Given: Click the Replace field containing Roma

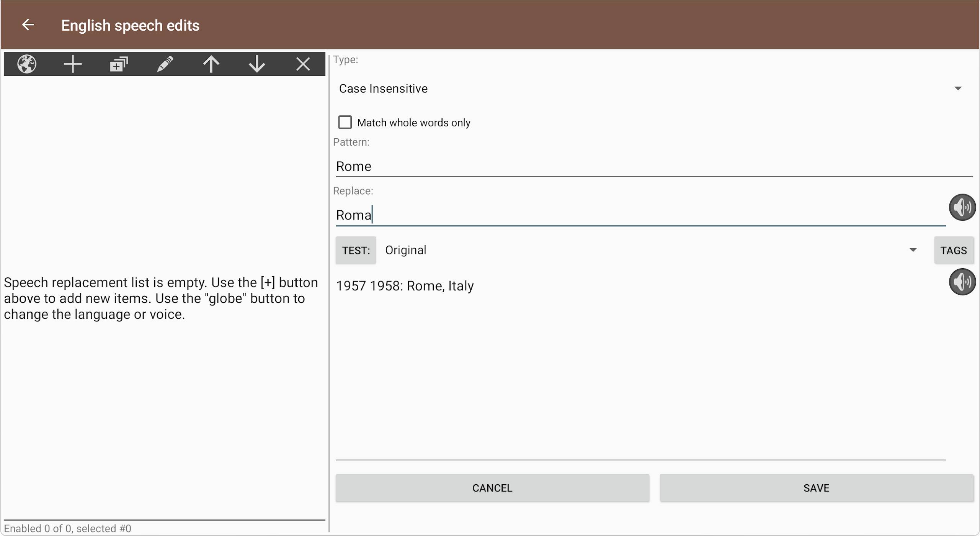Looking at the screenshot, I should pyautogui.click(x=639, y=215).
